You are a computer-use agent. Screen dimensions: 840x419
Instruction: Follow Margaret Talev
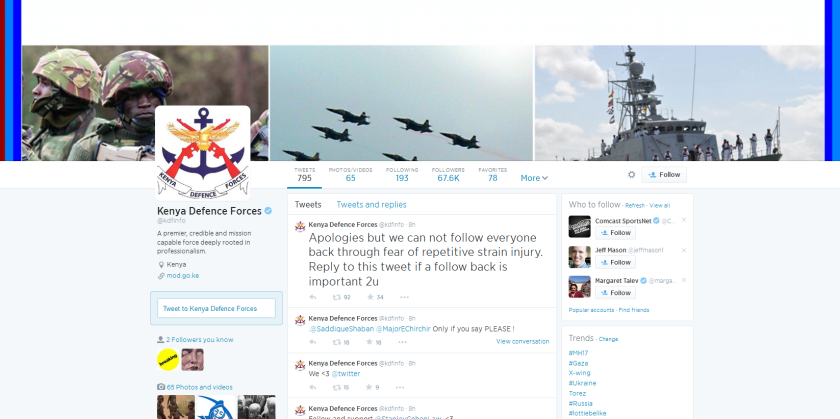tap(616, 293)
